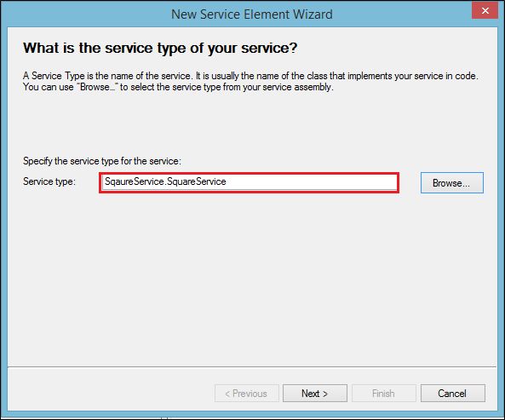Go to the Next wizard step
The image size is (505, 420).
pyautogui.click(x=314, y=394)
